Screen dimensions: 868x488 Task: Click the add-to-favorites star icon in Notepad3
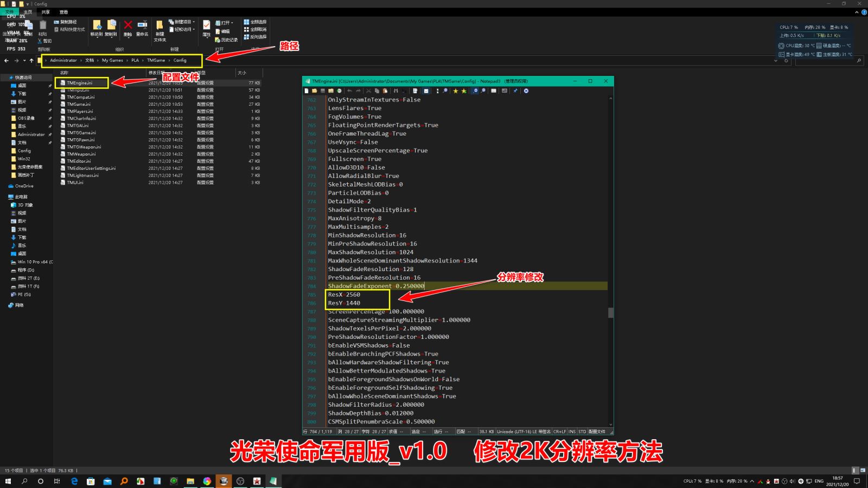tap(464, 91)
